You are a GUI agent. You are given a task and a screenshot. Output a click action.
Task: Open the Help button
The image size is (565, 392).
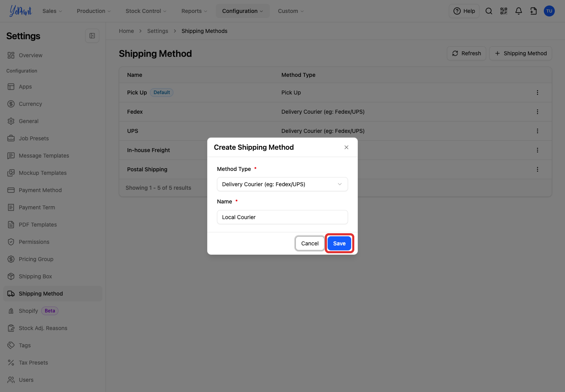(x=464, y=11)
